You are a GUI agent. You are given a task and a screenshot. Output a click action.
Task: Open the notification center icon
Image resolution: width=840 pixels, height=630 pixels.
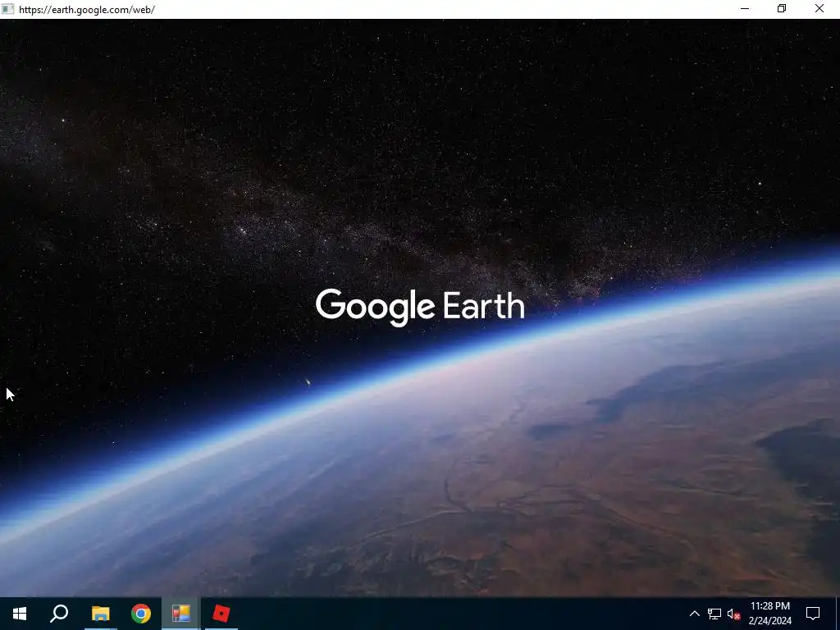(813, 614)
